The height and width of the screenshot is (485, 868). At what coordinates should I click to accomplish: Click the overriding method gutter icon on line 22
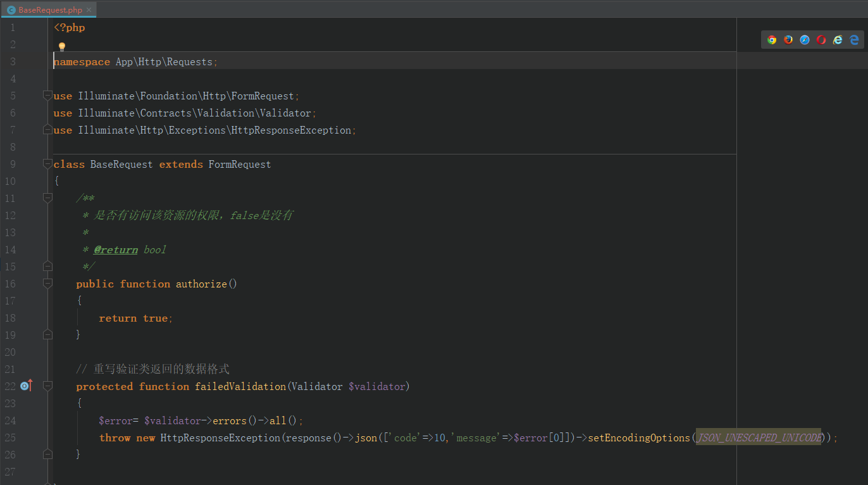[26, 386]
